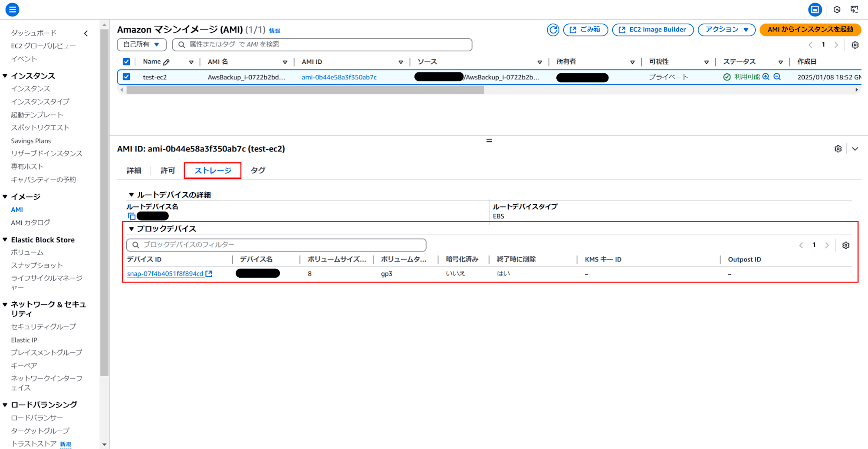868x449 pixels.
Task: Open the hamburger navigation menu icon
Action: pyautogui.click(x=13, y=9)
